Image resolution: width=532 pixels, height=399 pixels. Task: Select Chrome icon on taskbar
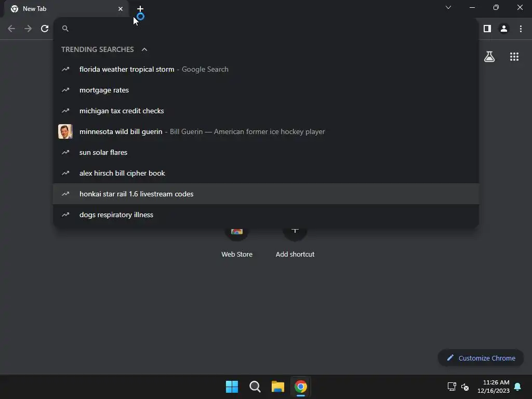[301, 387]
